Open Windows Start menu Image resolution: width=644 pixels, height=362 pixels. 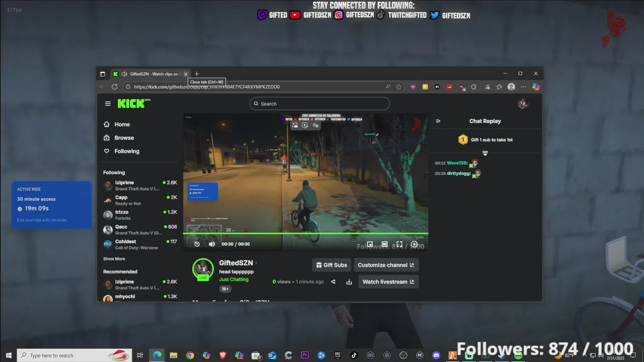pos(8,355)
